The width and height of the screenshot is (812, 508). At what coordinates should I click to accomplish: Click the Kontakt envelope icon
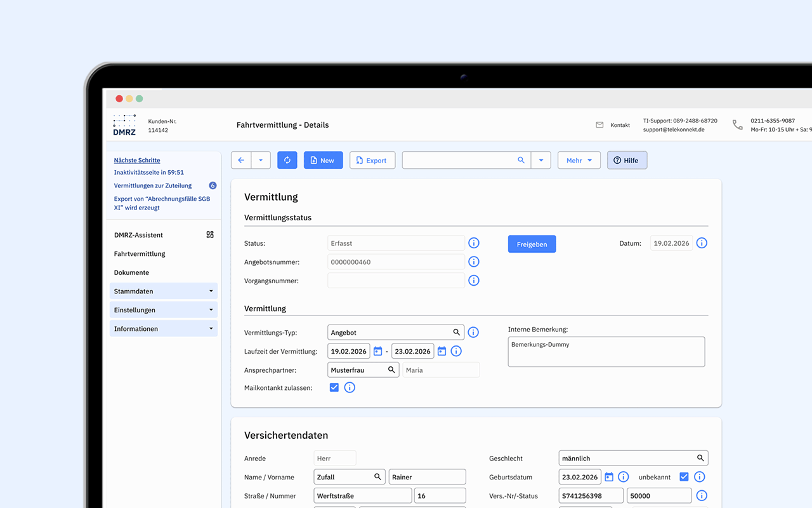[599, 125]
